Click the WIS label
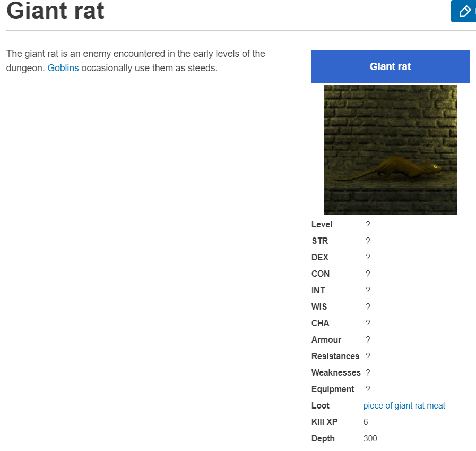This screenshot has height=451, width=476. click(x=319, y=307)
